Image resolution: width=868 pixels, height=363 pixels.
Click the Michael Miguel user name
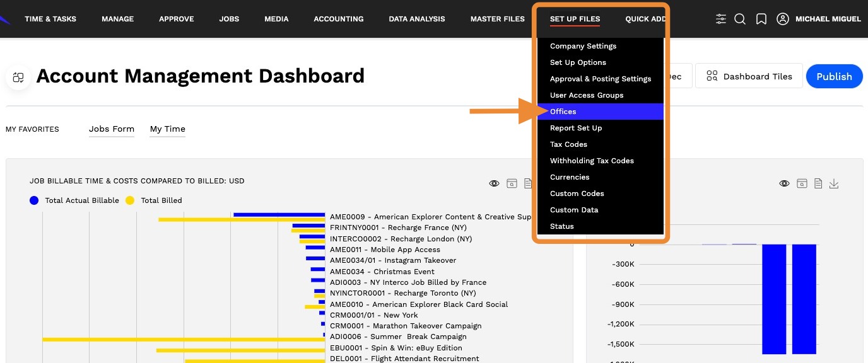coord(828,19)
